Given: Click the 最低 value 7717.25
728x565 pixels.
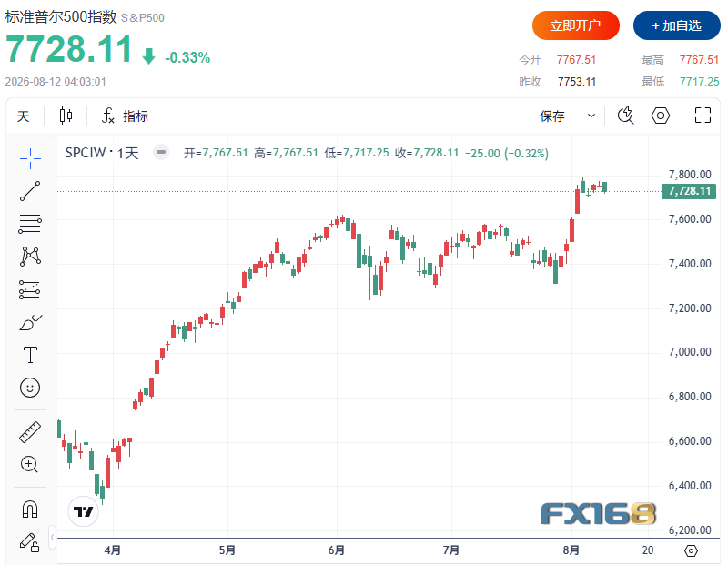Looking at the screenshot, I should point(699,82).
